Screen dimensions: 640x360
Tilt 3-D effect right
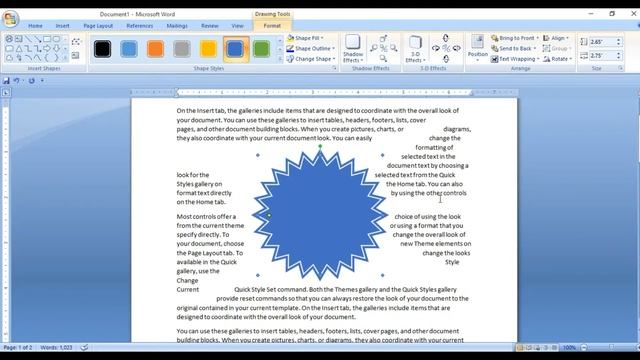click(x=457, y=49)
